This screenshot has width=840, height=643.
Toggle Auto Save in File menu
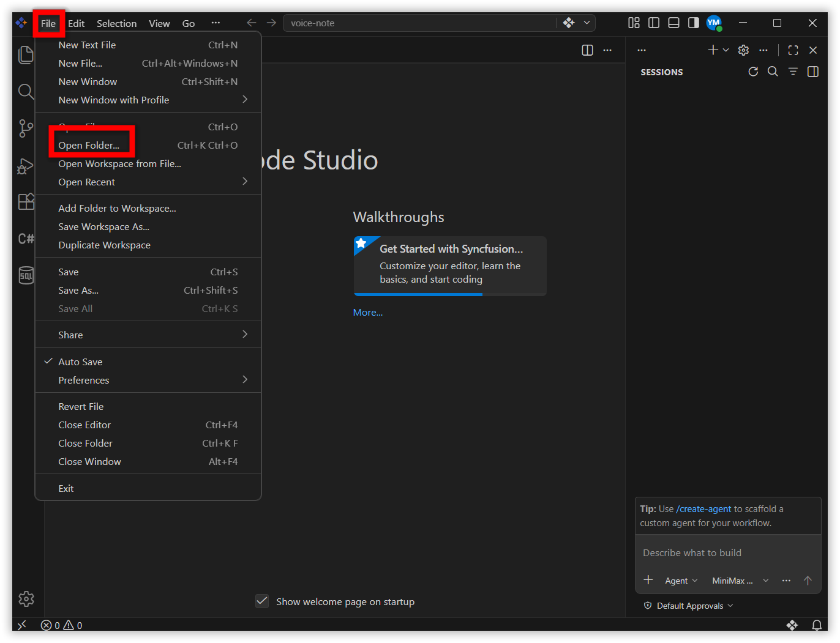click(x=148, y=362)
